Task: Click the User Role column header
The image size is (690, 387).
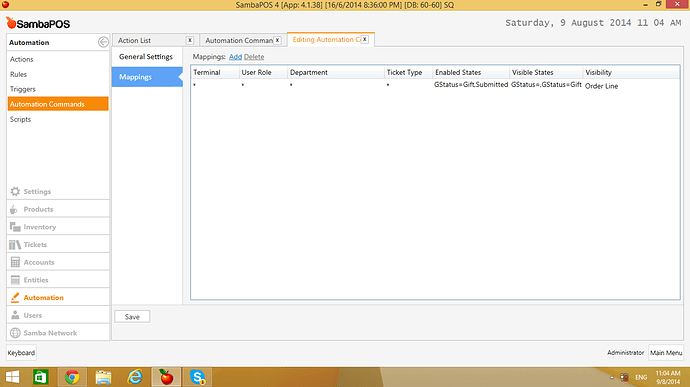Action: click(263, 72)
